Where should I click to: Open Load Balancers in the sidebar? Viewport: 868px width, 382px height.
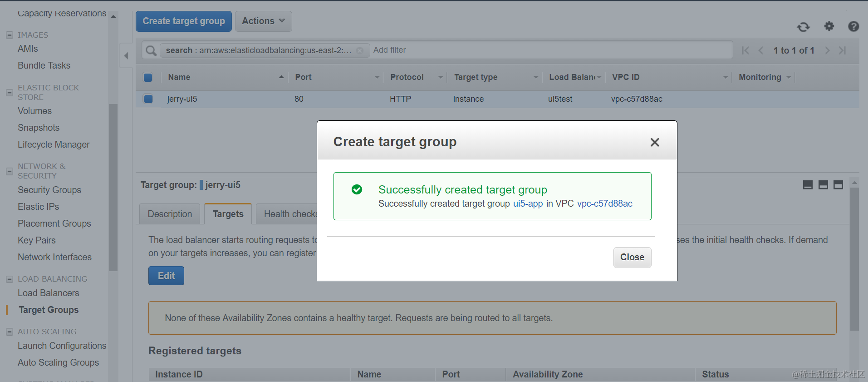pyautogui.click(x=49, y=293)
